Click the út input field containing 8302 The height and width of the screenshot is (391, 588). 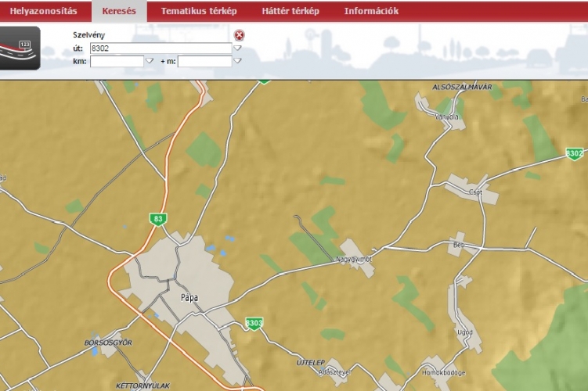point(161,48)
